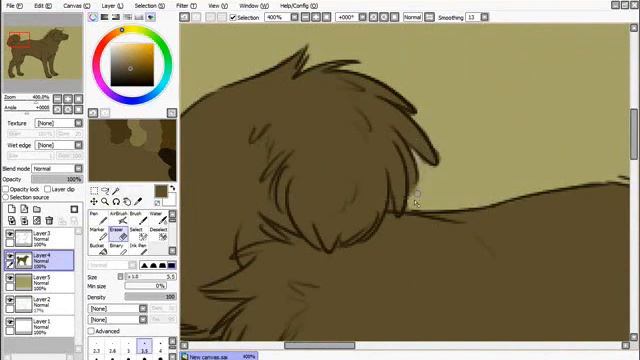The image size is (640, 360).
Task: Swap foreground and background colors
Action: click(173, 188)
